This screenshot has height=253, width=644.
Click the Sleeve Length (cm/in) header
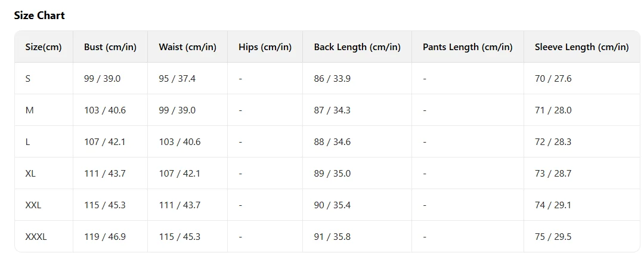(x=581, y=47)
